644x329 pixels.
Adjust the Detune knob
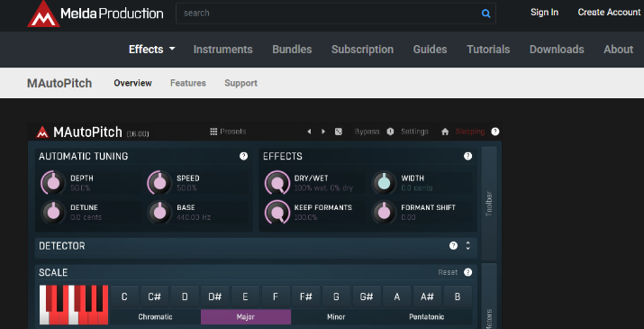[x=53, y=212]
